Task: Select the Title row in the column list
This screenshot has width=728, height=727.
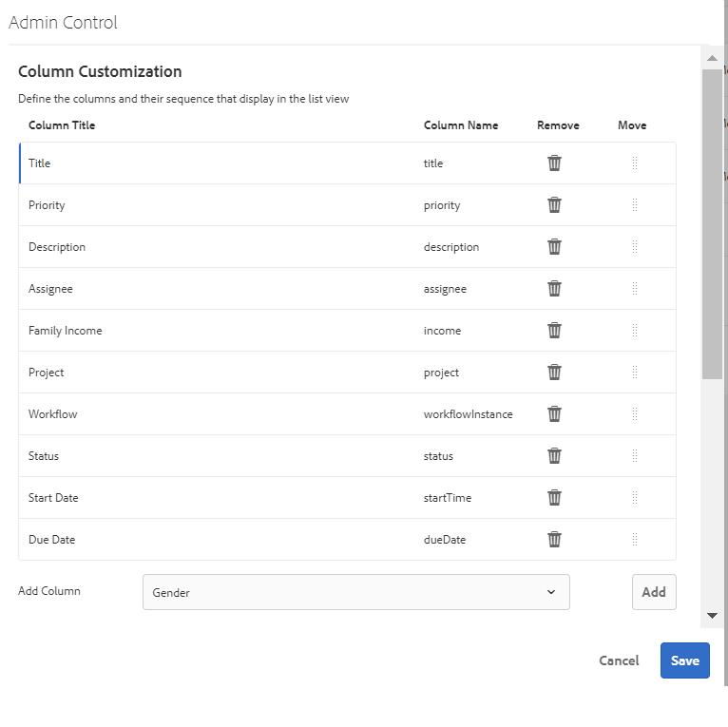Action: pyautogui.click(x=219, y=163)
